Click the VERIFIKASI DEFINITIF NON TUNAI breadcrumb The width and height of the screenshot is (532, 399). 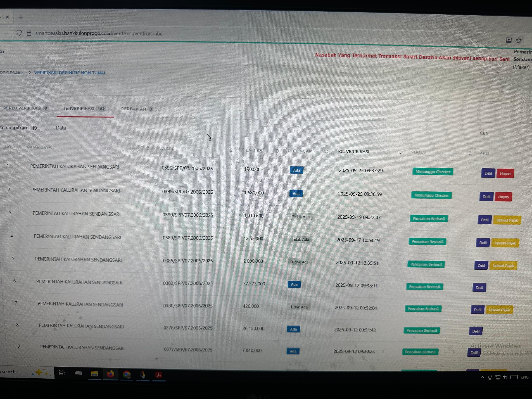click(70, 73)
